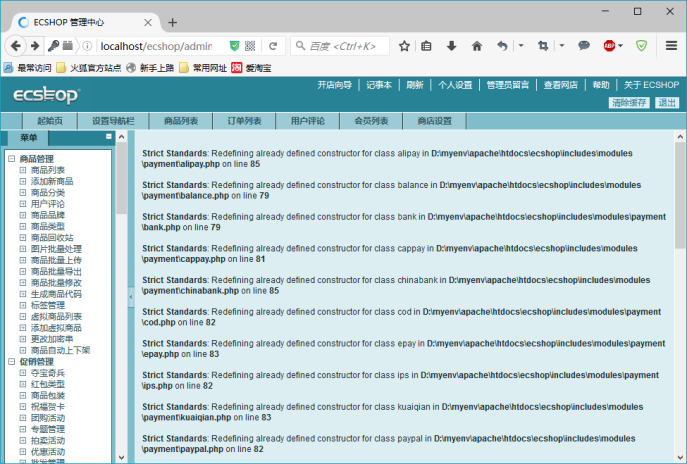Click the 清除缓存 button
The image size is (687, 464).
click(629, 103)
